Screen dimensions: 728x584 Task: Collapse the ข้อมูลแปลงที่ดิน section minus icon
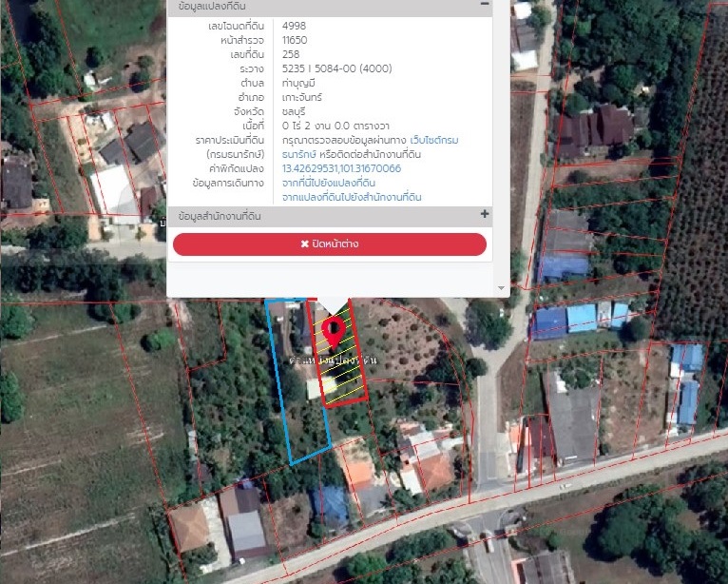[485, 4]
